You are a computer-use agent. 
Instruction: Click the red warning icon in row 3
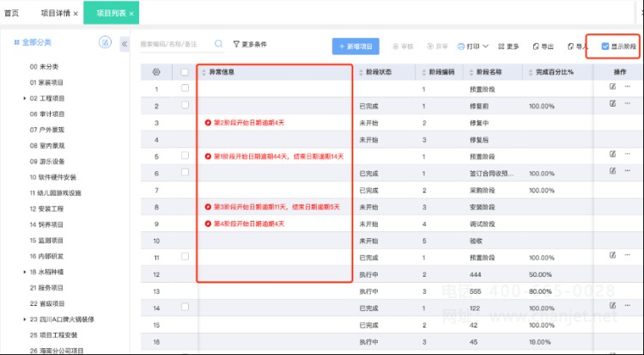[x=208, y=123]
